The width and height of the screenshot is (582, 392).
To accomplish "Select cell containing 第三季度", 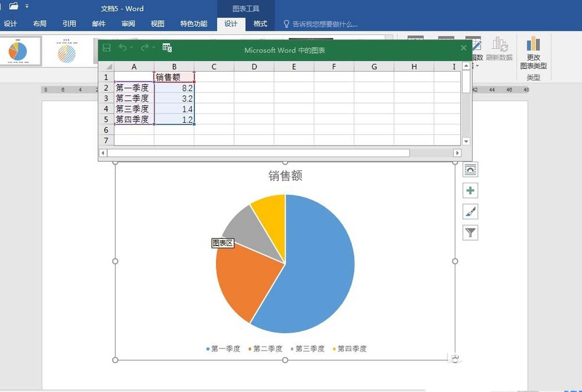I will [134, 109].
